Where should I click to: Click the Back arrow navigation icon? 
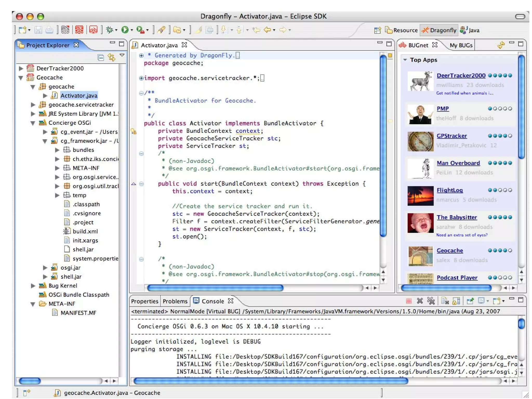tap(267, 30)
